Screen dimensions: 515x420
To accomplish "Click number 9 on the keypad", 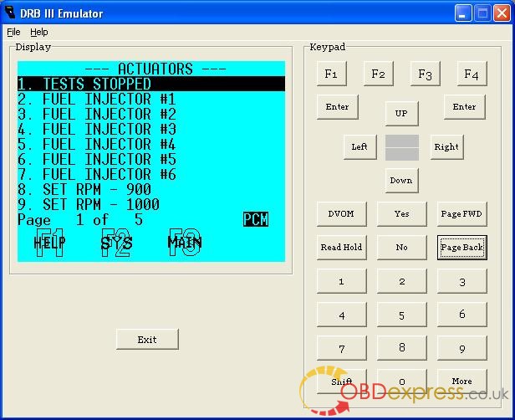I will [461, 348].
